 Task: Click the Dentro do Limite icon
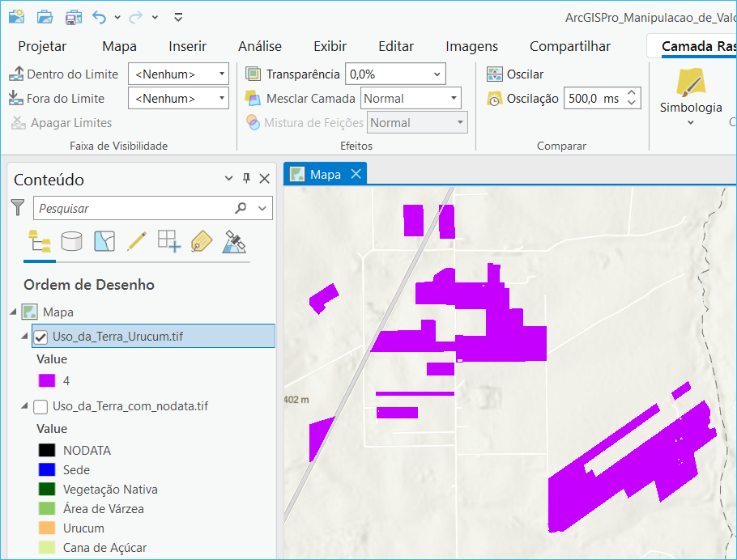point(16,74)
